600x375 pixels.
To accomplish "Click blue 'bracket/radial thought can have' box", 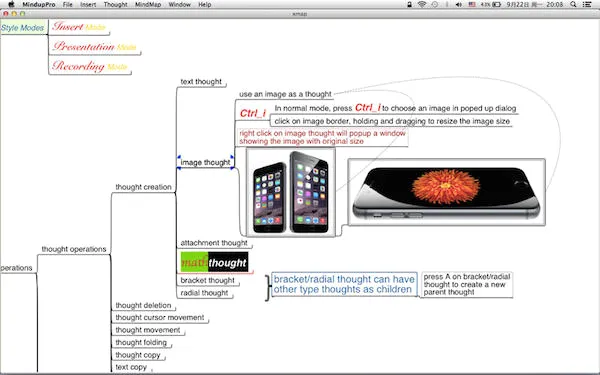I will coord(344,284).
